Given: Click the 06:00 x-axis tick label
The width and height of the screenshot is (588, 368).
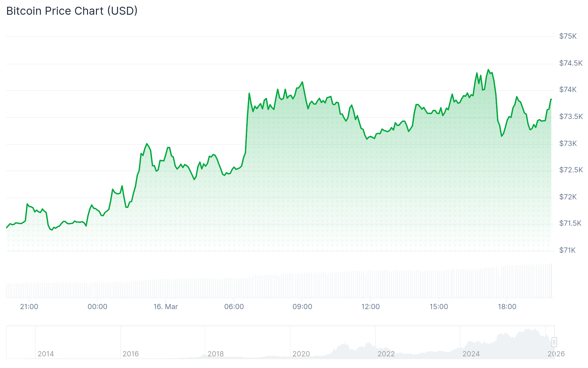Looking at the screenshot, I should [234, 307].
